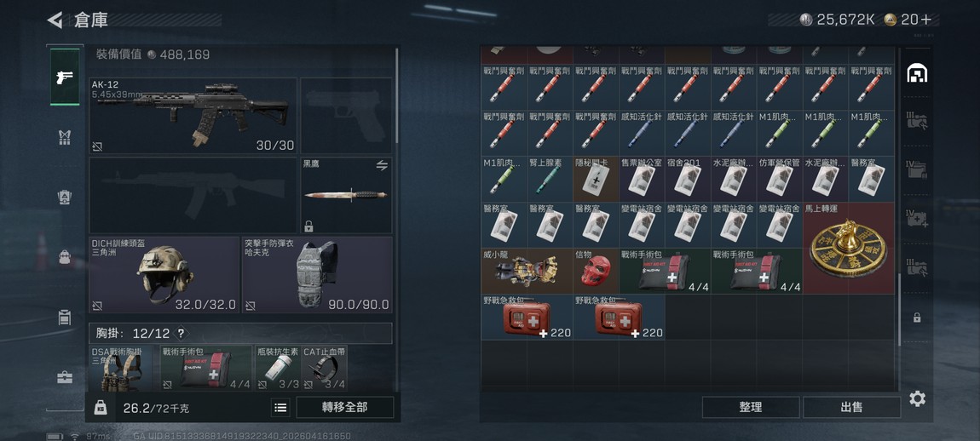Image resolution: width=980 pixels, height=441 pixels.
Task: Click the swap arrows icon on 黑鷹 knife slot
Action: [x=381, y=165]
